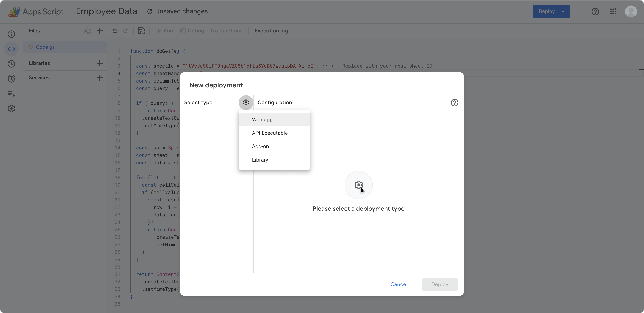Open the Executions list icon
The width and height of the screenshot is (644, 313).
pos(11,94)
